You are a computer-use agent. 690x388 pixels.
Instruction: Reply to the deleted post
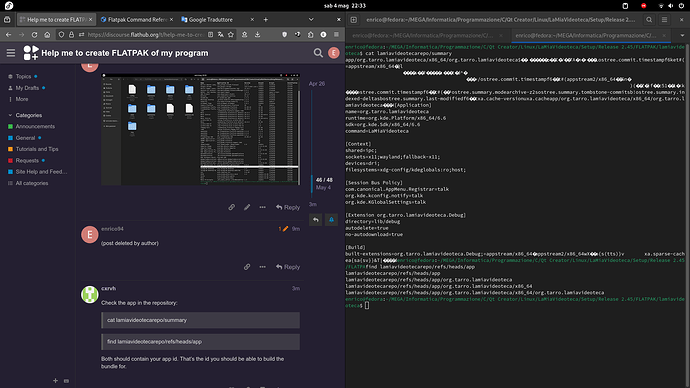288,267
